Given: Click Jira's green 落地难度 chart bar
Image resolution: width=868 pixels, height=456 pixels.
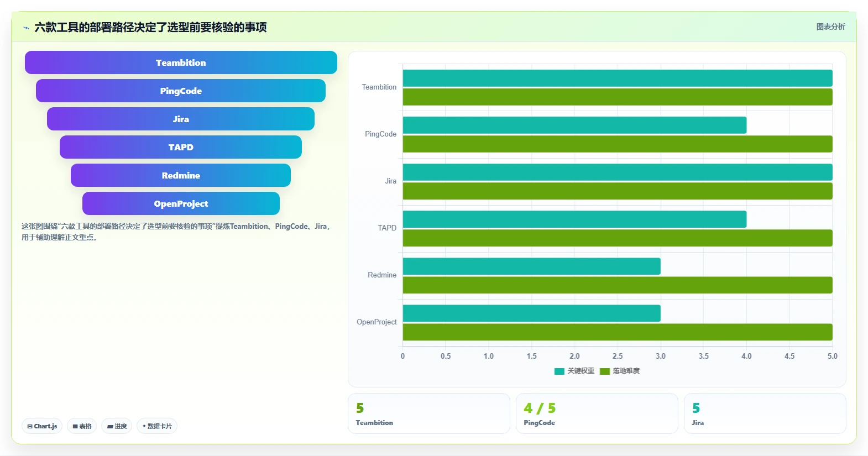Looking at the screenshot, I should [x=618, y=191].
